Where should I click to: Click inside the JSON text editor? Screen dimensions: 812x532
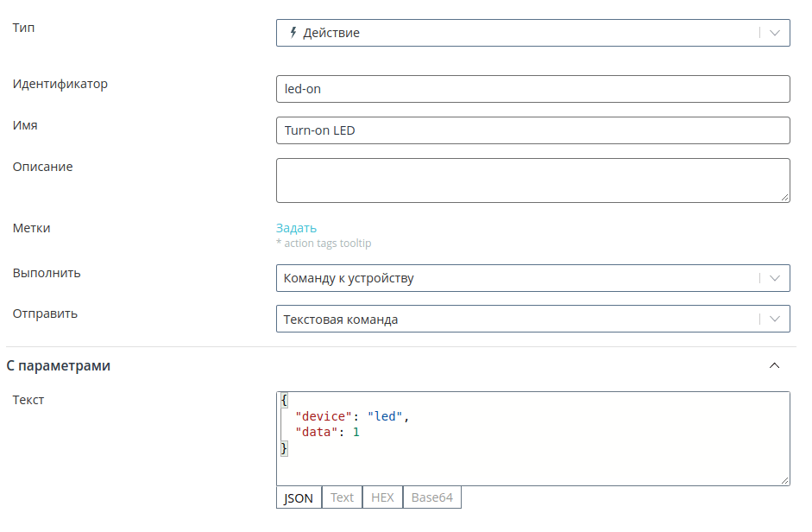pyautogui.click(x=533, y=439)
